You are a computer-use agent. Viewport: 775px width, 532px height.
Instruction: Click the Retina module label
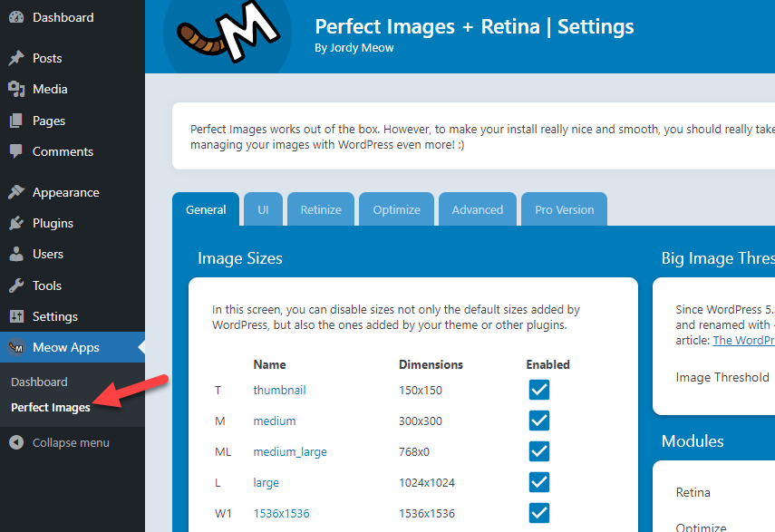tap(693, 492)
